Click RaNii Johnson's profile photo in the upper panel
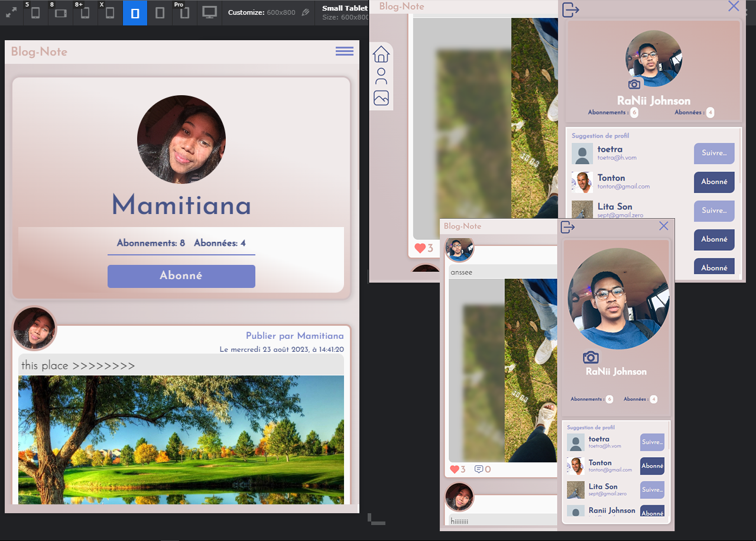The width and height of the screenshot is (756, 541). [654, 59]
